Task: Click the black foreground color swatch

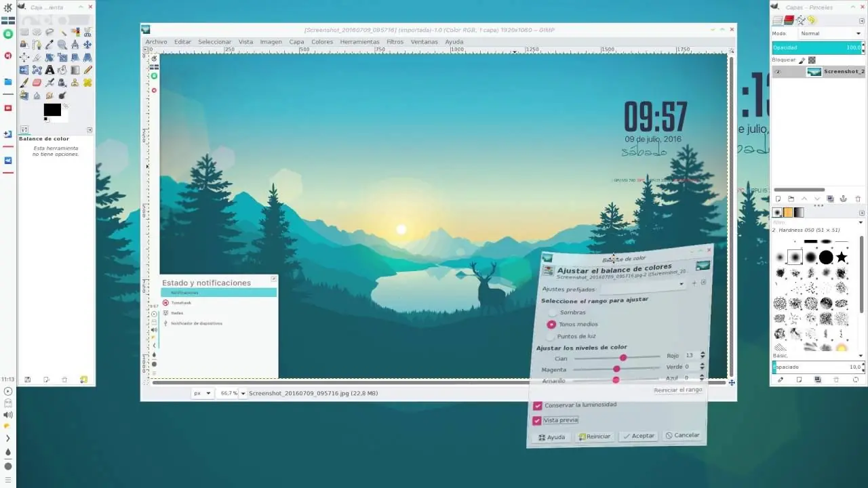Action: [x=52, y=110]
